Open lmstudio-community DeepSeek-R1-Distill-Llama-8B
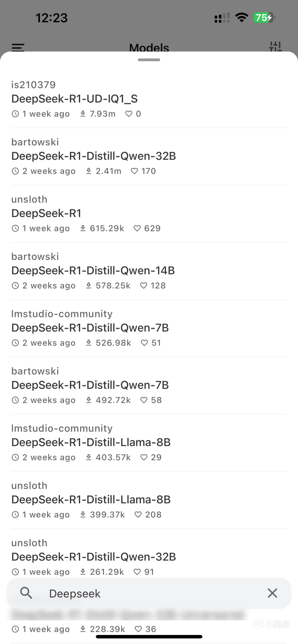This screenshot has height=644, width=298. (91, 443)
